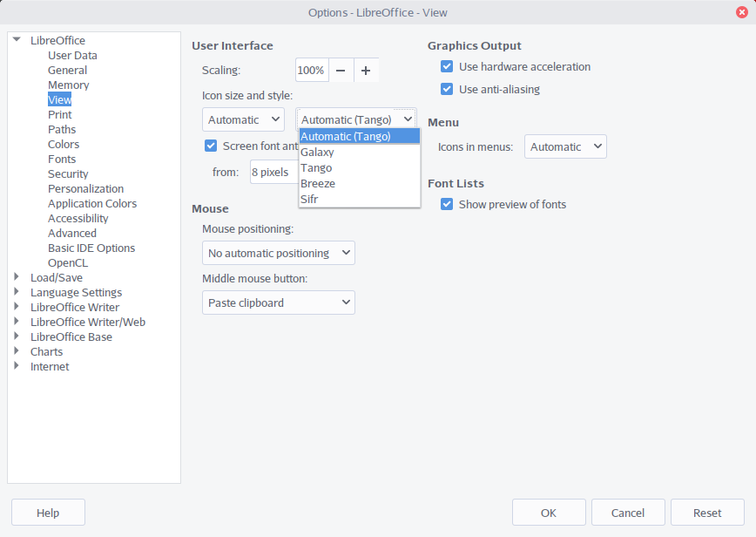Uncheck Show preview of fonts

[447, 205]
